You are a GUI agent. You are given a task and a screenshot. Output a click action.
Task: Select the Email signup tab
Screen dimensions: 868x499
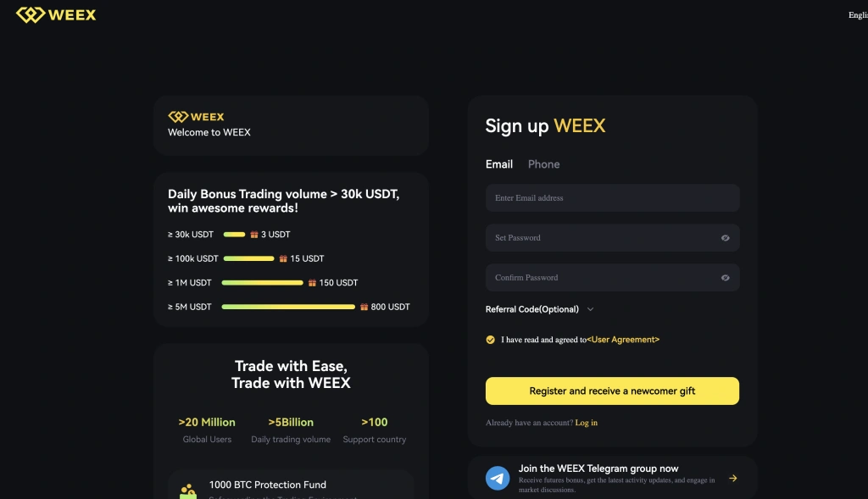(499, 164)
